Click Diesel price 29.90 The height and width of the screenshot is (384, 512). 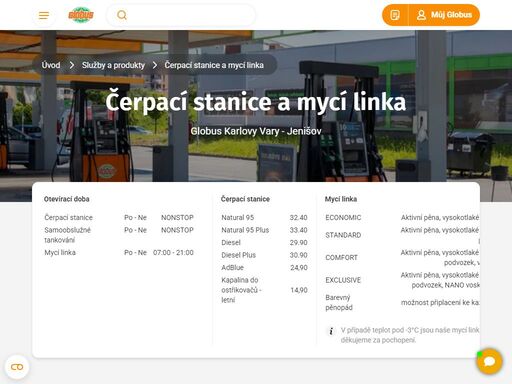298,243
